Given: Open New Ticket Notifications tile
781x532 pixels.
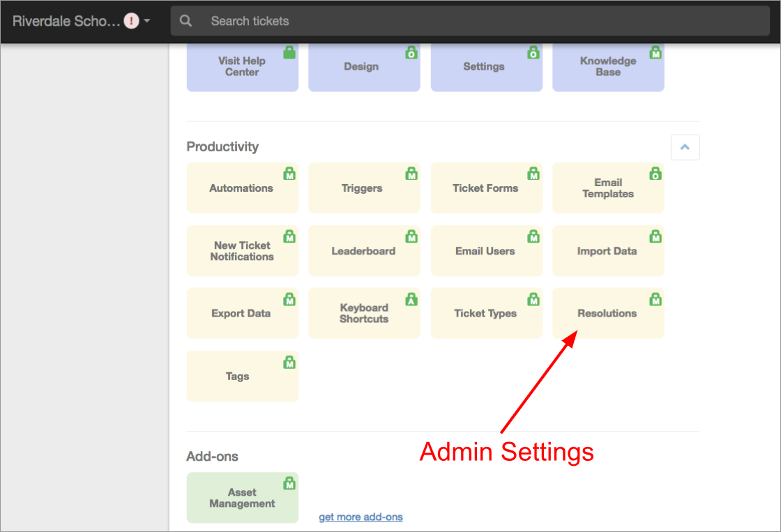Looking at the screenshot, I should 242,251.
